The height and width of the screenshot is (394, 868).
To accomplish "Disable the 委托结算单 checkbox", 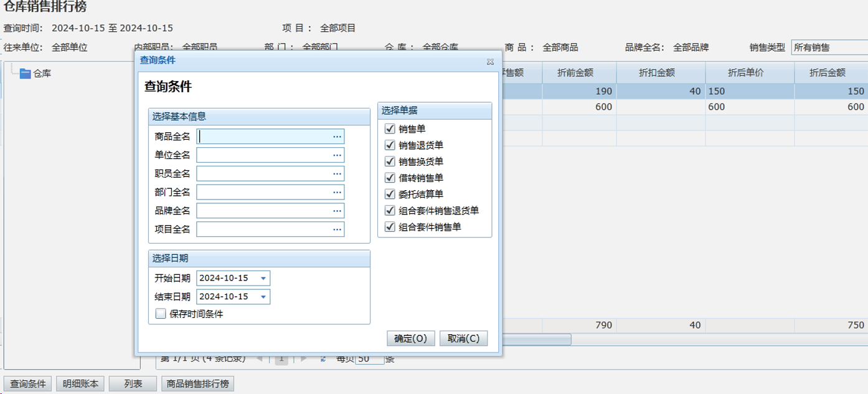I will [x=390, y=194].
